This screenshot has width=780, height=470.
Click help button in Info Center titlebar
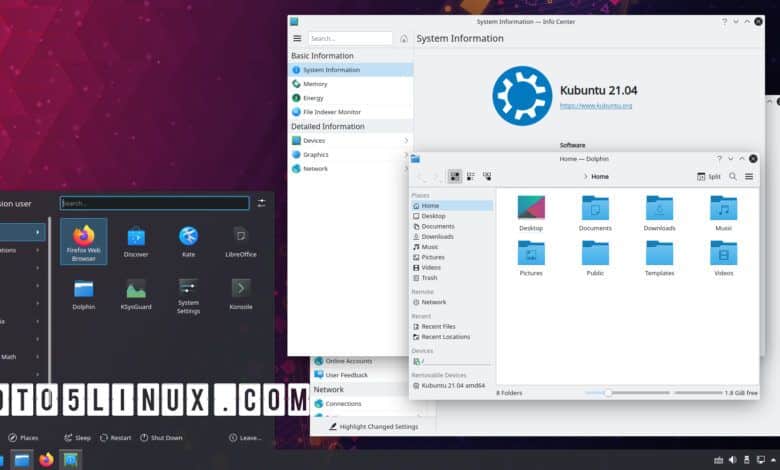point(724,21)
